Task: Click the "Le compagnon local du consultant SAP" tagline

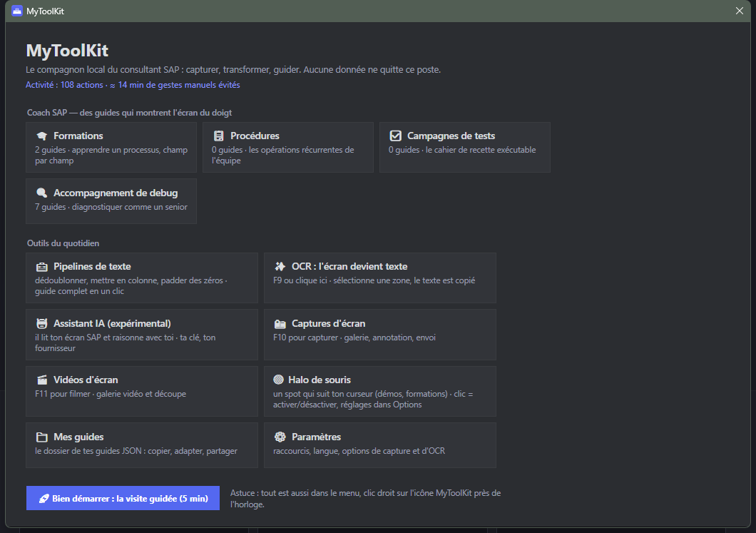Action: 233,70
